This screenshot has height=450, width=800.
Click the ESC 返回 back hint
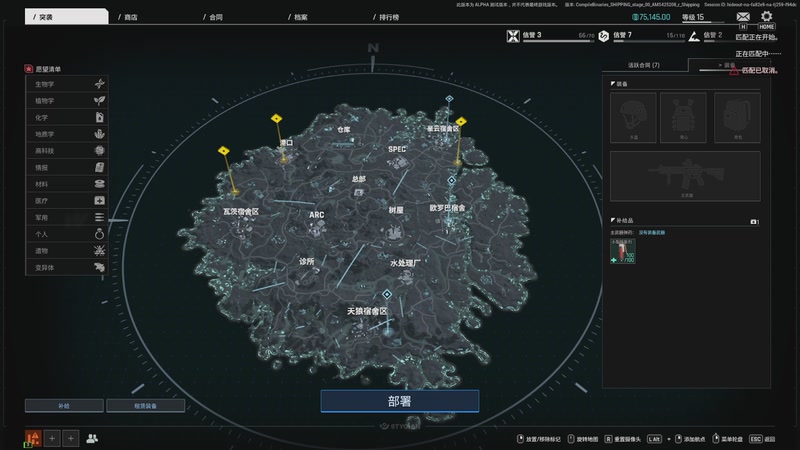[x=763, y=439]
